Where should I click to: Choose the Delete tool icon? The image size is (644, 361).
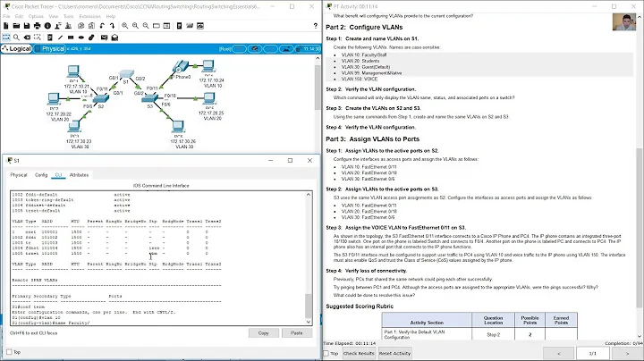(x=27, y=38)
